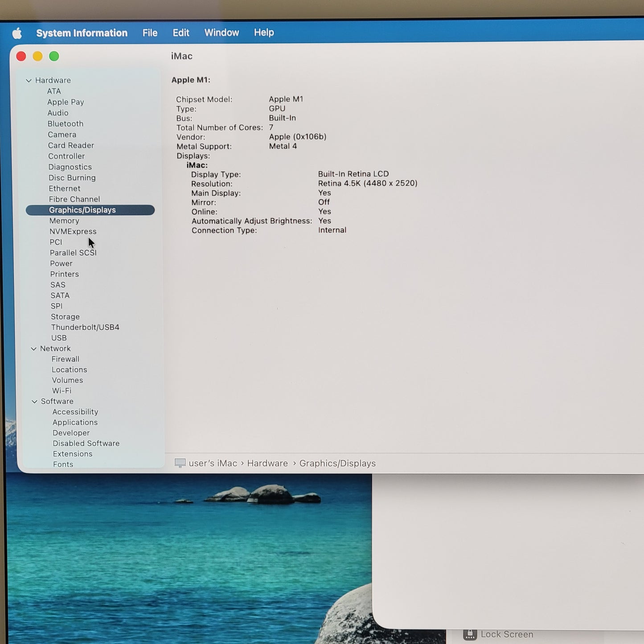The height and width of the screenshot is (644, 644).
Task: Select Apple Pay in the sidebar
Action: coord(66,102)
